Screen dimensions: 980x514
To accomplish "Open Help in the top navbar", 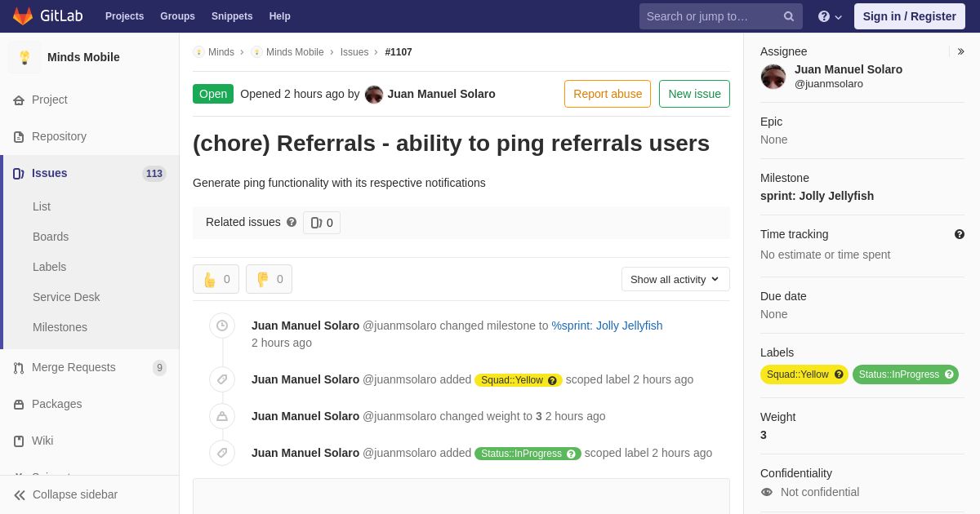I will tap(280, 16).
